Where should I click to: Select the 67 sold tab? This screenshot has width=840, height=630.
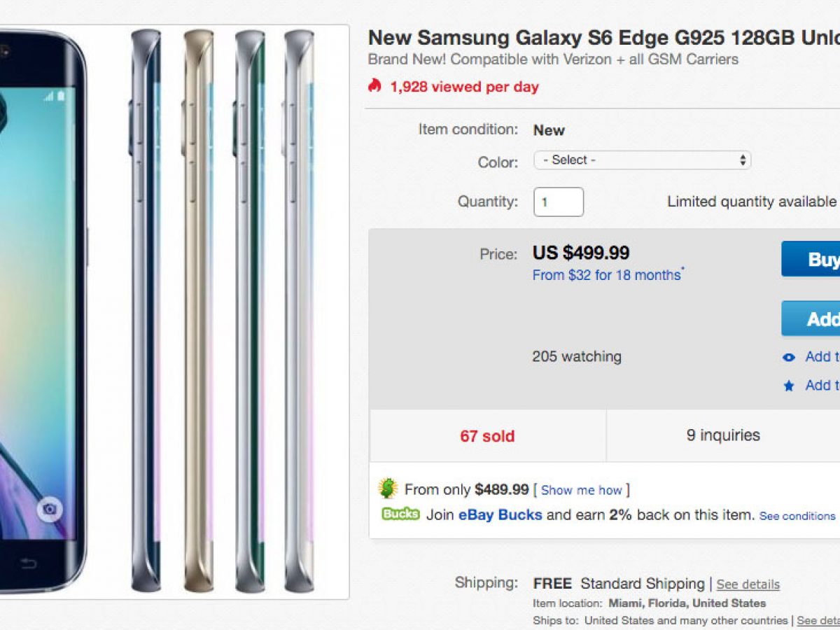pos(487,436)
